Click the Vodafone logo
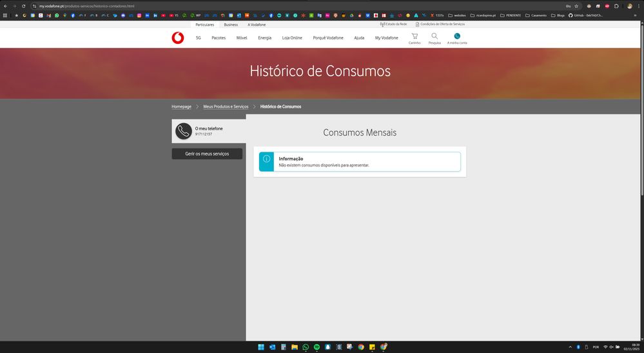The width and height of the screenshot is (644, 353). 178,38
